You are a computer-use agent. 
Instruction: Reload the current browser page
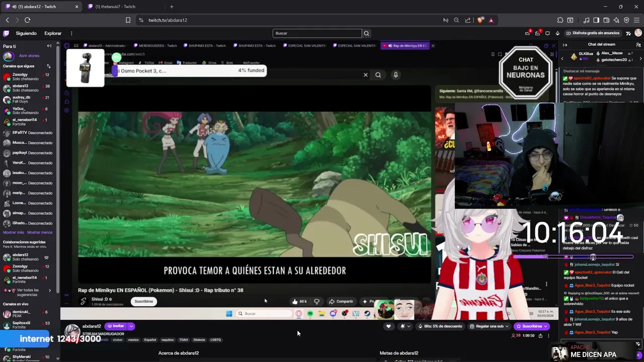27,20
